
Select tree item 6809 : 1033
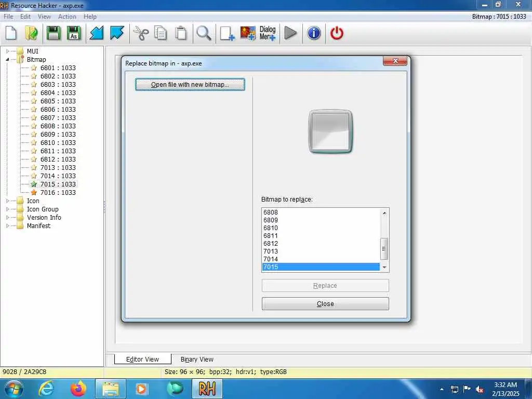pos(58,135)
